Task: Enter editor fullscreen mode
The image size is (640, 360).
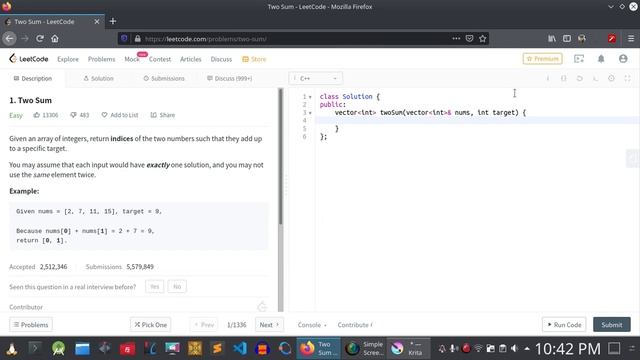Action: point(627,78)
